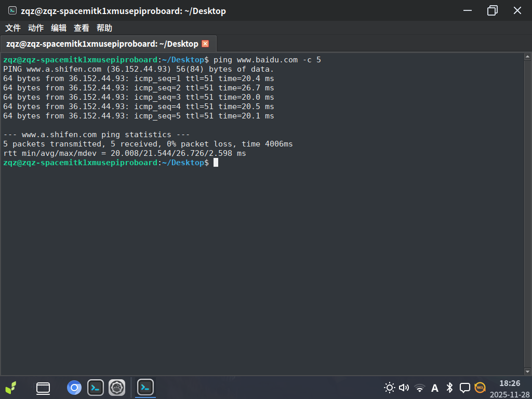Viewport: 532px width, 399px height.
Task: Open the gray round app icon in taskbar
Action: 117,388
